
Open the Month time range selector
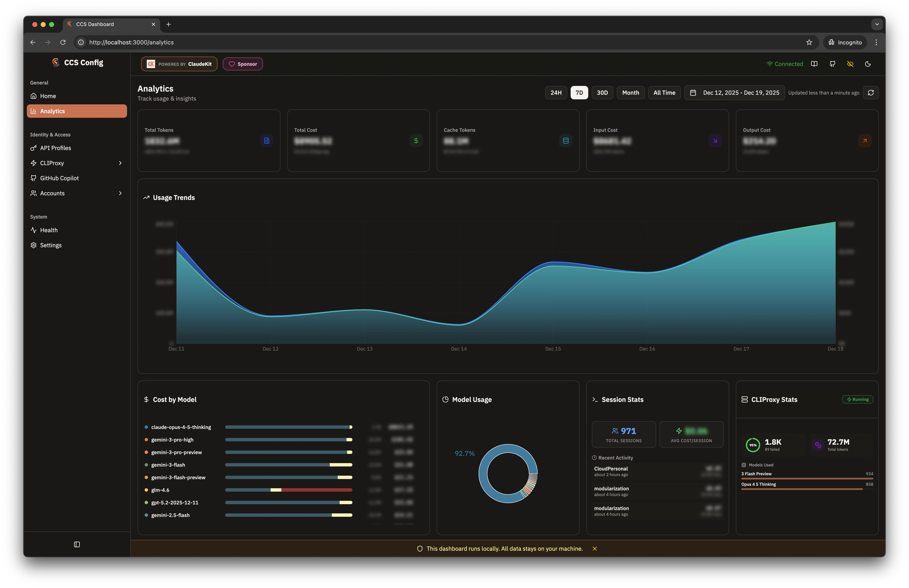click(630, 92)
